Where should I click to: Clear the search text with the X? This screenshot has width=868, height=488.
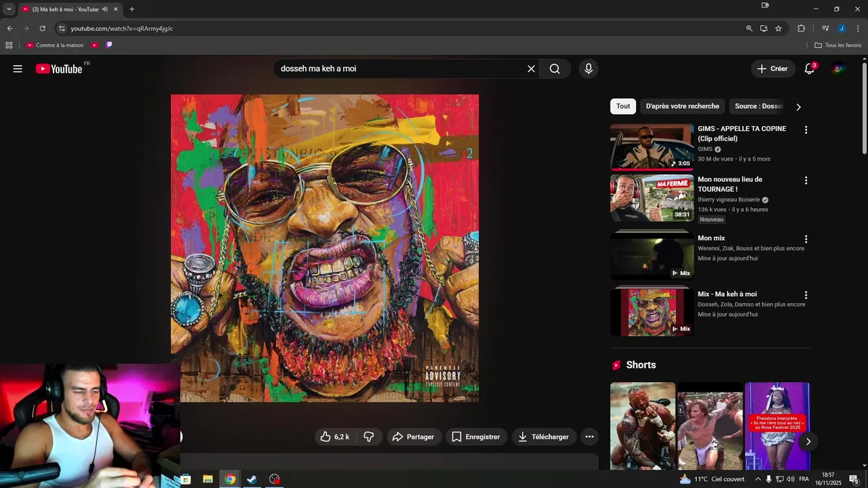tap(531, 68)
